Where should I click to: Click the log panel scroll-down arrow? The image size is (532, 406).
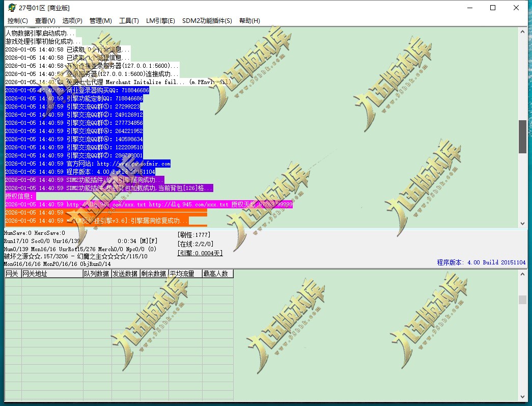point(522,223)
